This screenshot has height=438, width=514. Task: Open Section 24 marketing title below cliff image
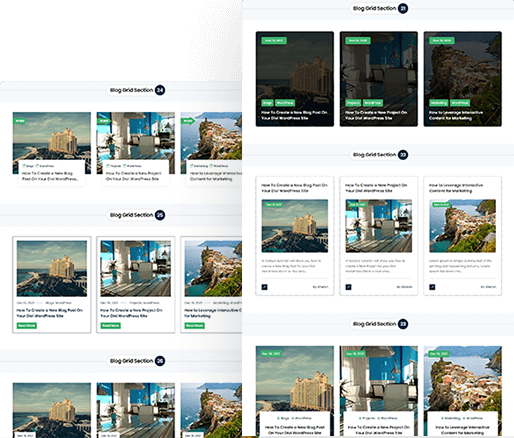(216, 176)
